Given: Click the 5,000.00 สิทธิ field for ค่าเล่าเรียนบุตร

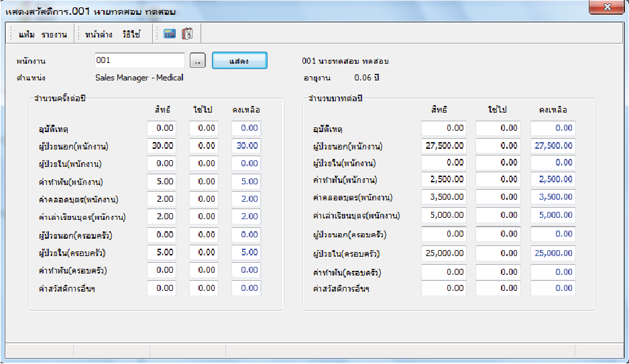Looking at the screenshot, I should [x=444, y=215].
